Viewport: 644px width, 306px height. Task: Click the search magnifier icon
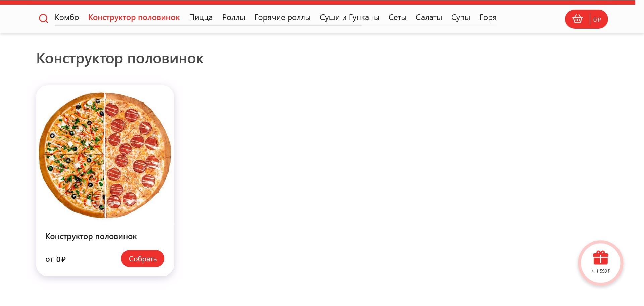(44, 18)
